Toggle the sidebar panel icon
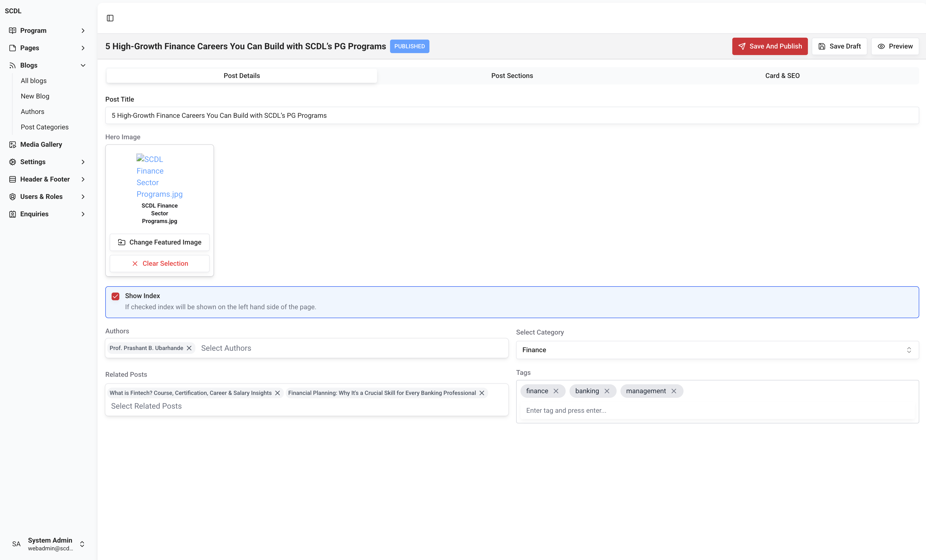The image size is (926, 560). [110, 18]
